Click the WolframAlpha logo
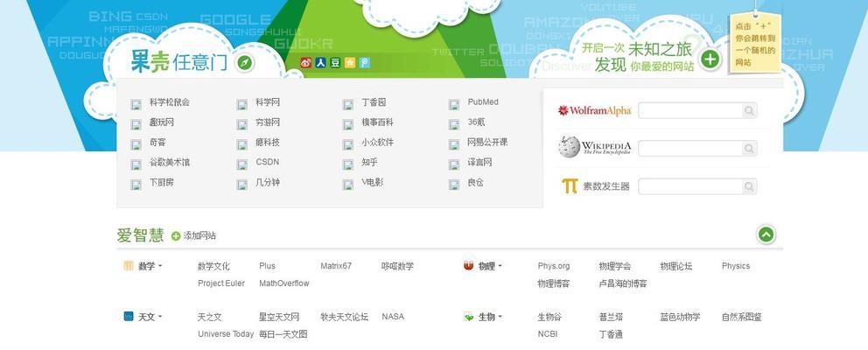The width and height of the screenshot is (868, 350). [x=594, y=111]
